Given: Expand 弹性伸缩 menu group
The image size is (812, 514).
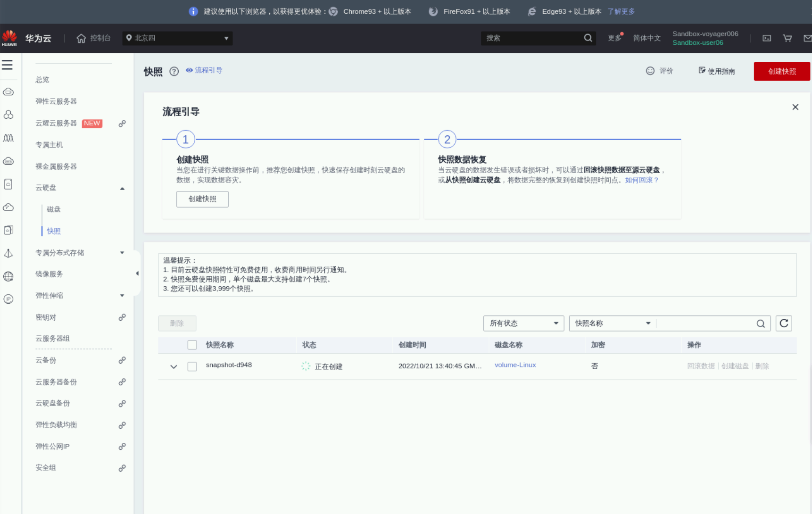Looking at the screenshot, I should pyautogui.click(x=122, y=296).
